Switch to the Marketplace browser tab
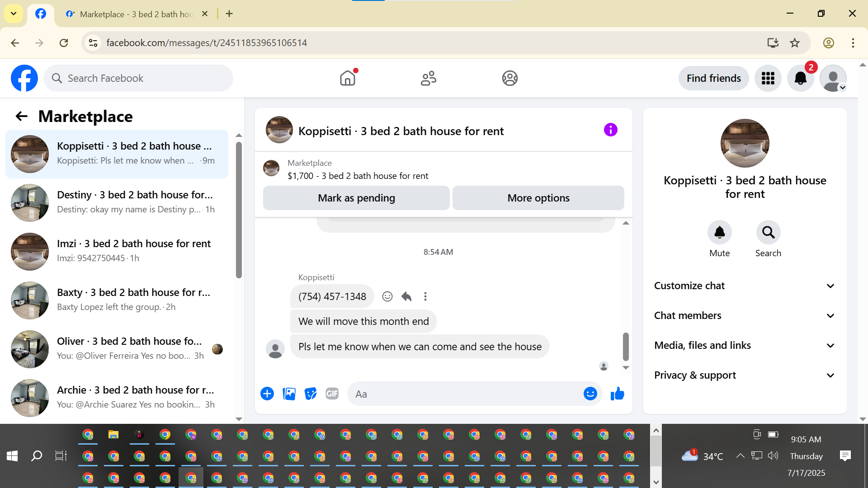This screenshot has width=868, height=488. (x=136, y=14)
